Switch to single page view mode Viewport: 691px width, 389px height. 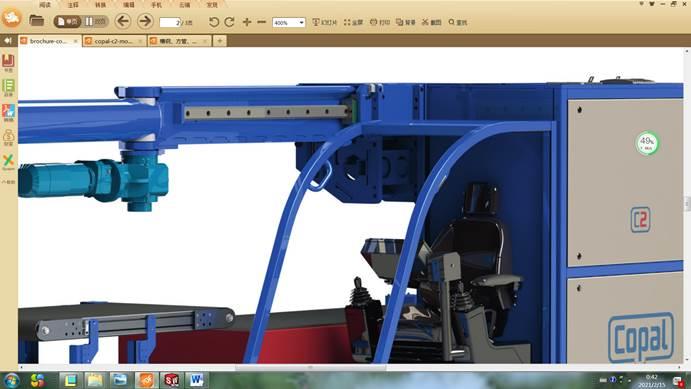[x=68, y=21]
